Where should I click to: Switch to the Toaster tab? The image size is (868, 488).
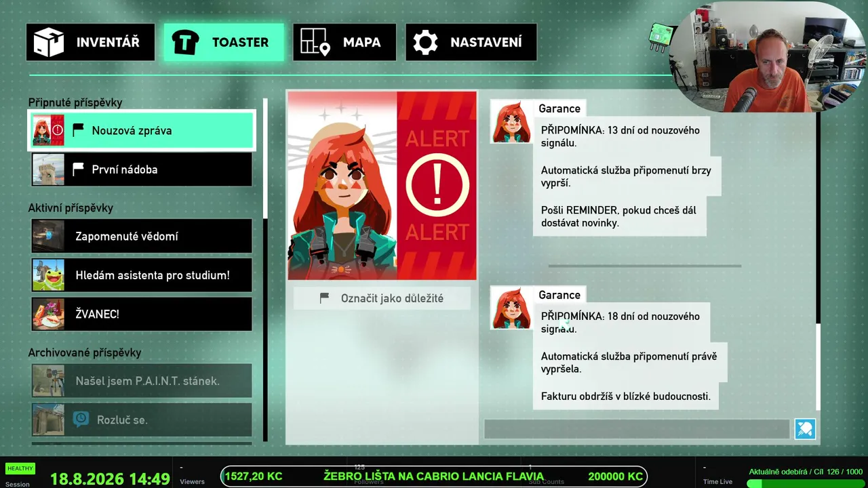(x=224, y=42)
